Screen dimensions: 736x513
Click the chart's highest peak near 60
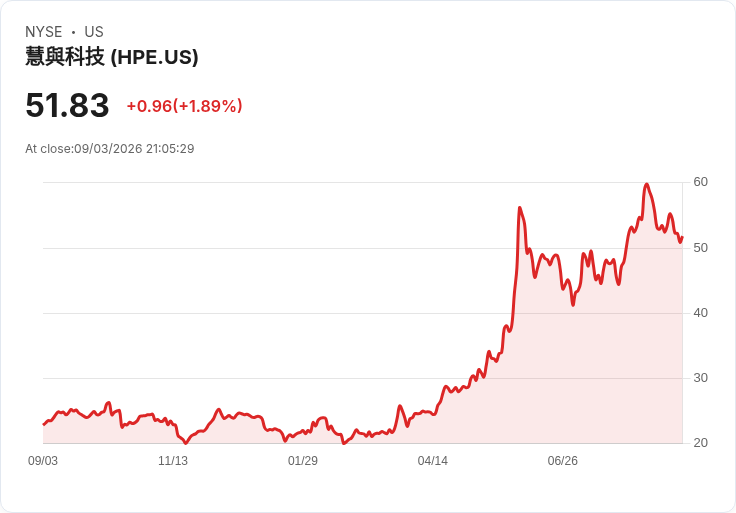click(x=647, y=184)
